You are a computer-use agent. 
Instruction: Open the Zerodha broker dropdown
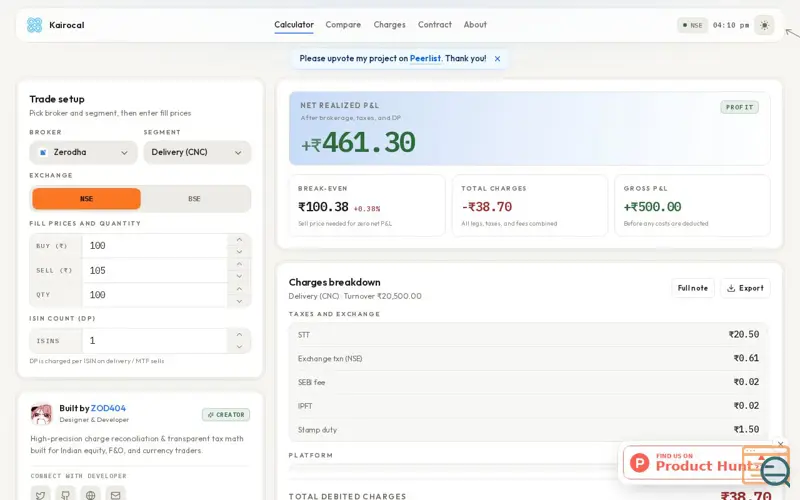(x=83, y=153)
